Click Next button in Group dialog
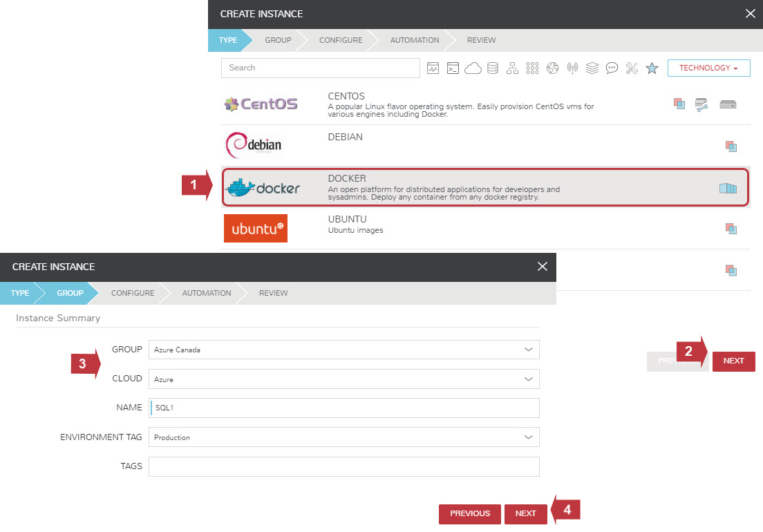Viewport: 763px width, 532px height. [525, 513]
